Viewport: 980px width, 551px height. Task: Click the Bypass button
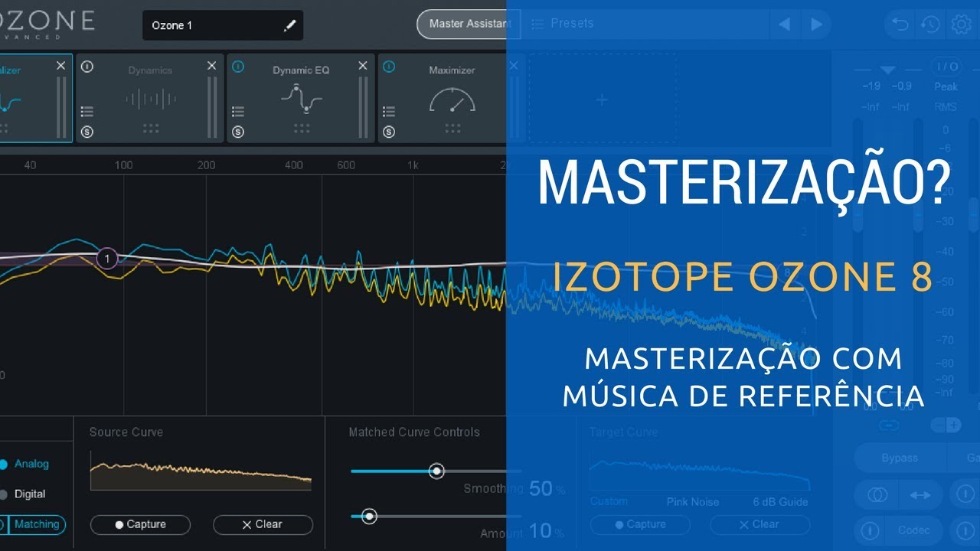click(x=899, y=458)
